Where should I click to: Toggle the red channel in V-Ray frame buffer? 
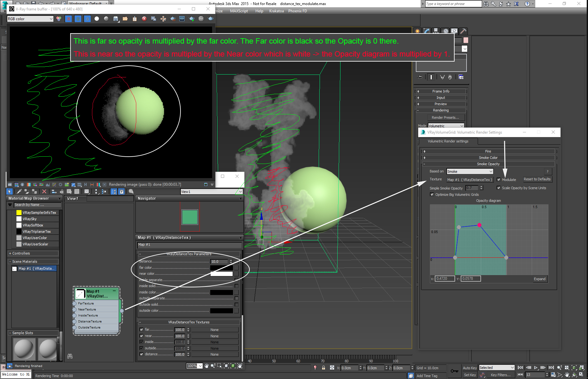pos(69,19)
